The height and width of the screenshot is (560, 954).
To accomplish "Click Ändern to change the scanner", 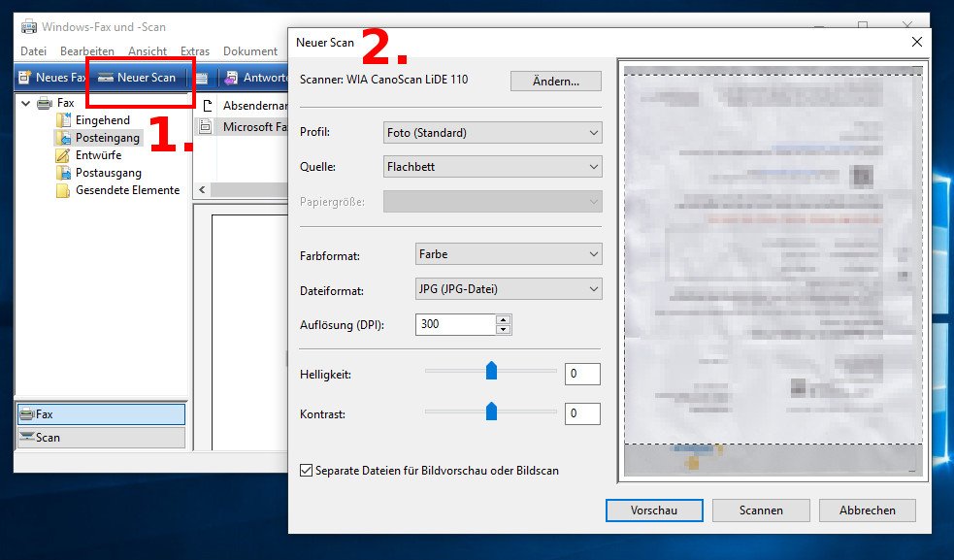I will [555, 82].
